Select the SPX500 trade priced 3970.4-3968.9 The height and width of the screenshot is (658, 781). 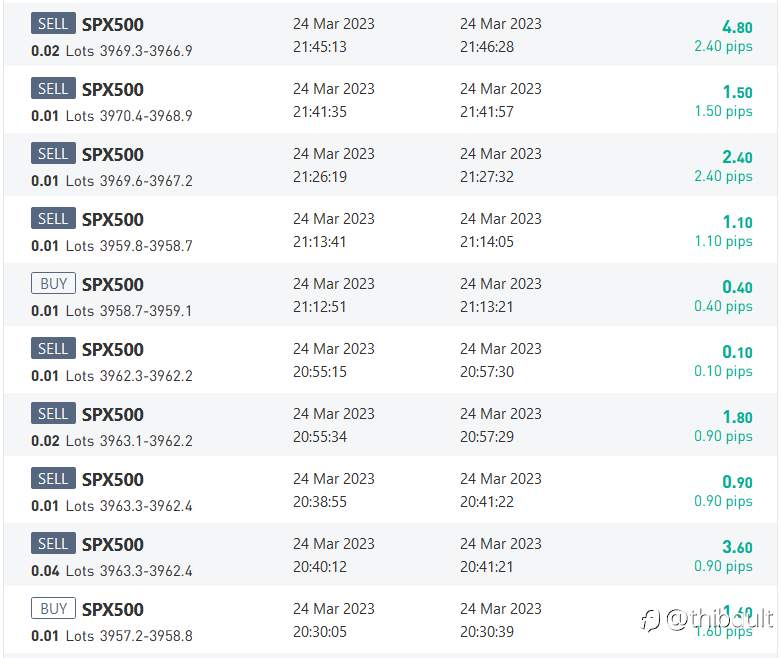390,100
